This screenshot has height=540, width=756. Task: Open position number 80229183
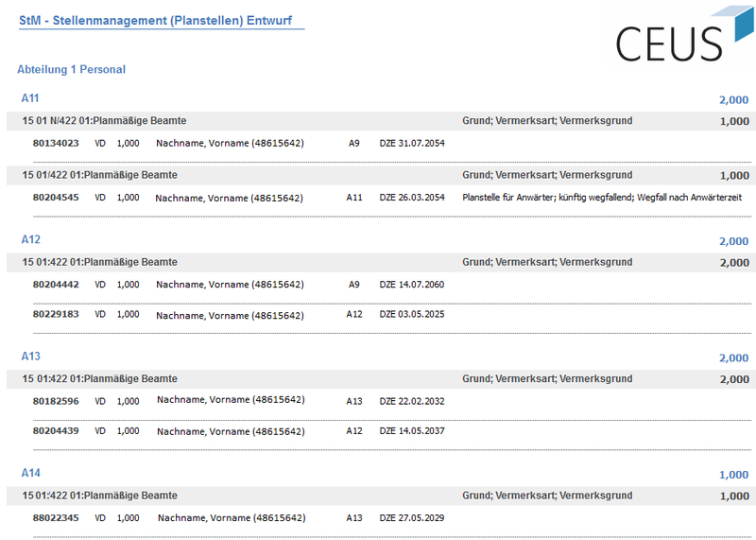(x=56, y=314)
